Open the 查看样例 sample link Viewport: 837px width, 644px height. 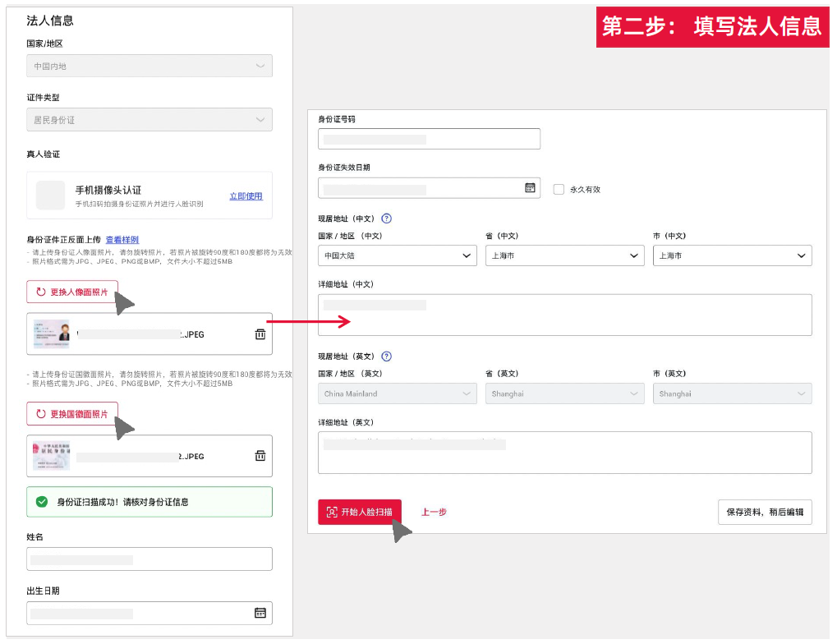tap(122, 240)
